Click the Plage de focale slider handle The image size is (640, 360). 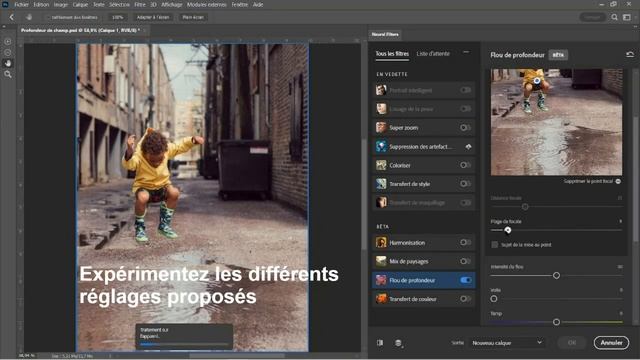(x=507, y=230)
